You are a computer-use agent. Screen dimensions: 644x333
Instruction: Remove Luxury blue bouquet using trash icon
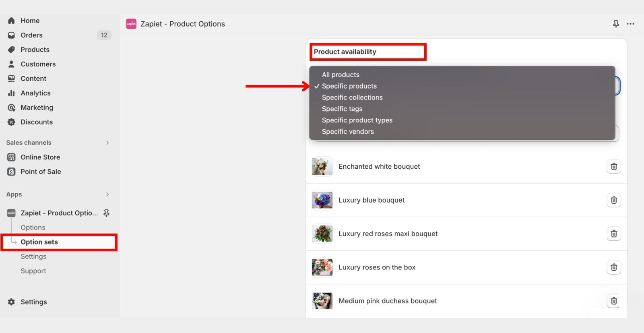coord(613,200)
